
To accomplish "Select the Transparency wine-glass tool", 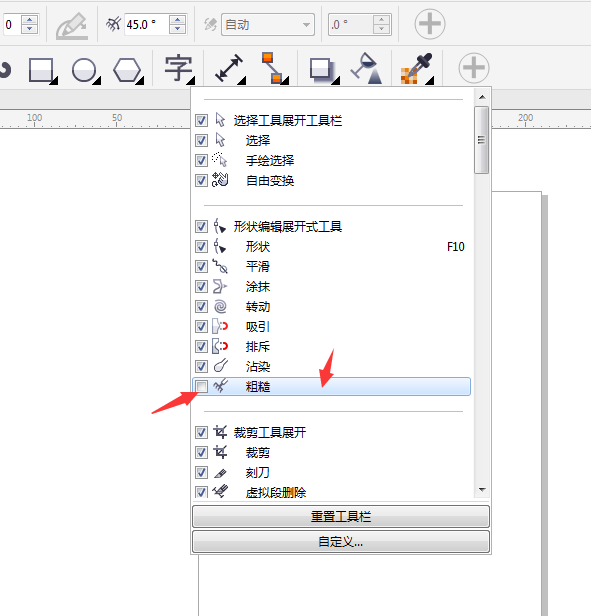I will (366, 68).
